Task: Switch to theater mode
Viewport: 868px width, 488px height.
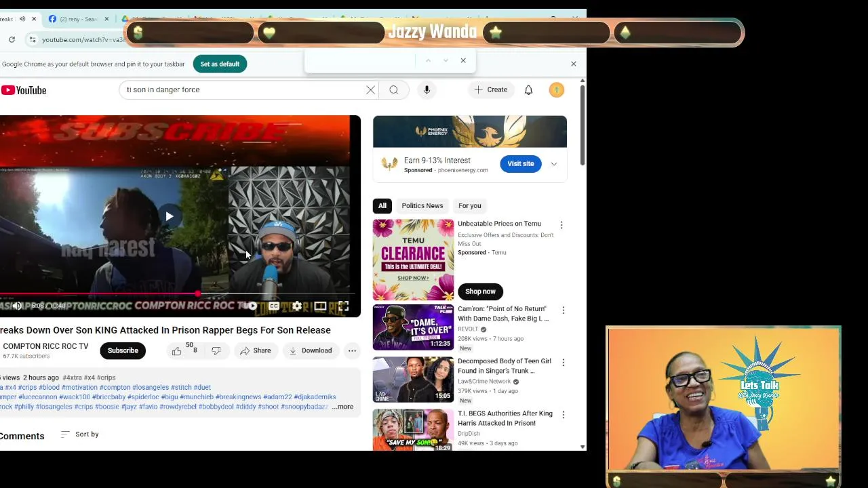Action: (320, 306)
